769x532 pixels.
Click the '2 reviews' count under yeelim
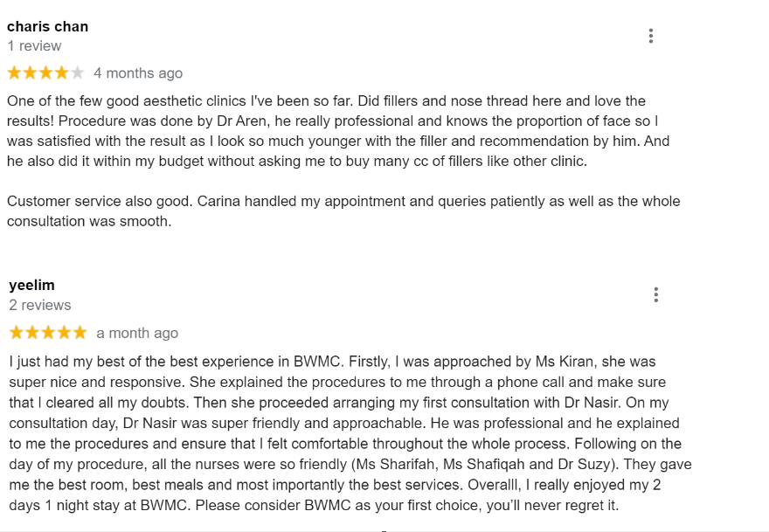pyautogui.click(x=39, y=305)
